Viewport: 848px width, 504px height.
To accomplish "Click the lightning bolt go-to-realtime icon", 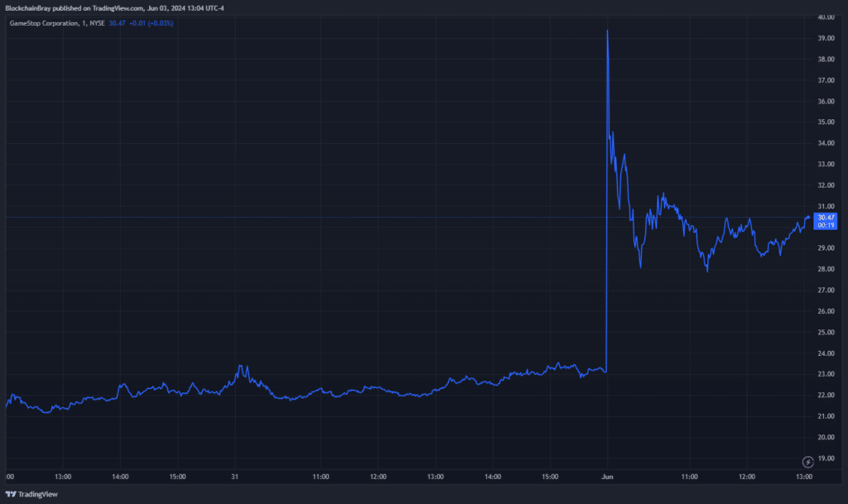I will (807, 462).
